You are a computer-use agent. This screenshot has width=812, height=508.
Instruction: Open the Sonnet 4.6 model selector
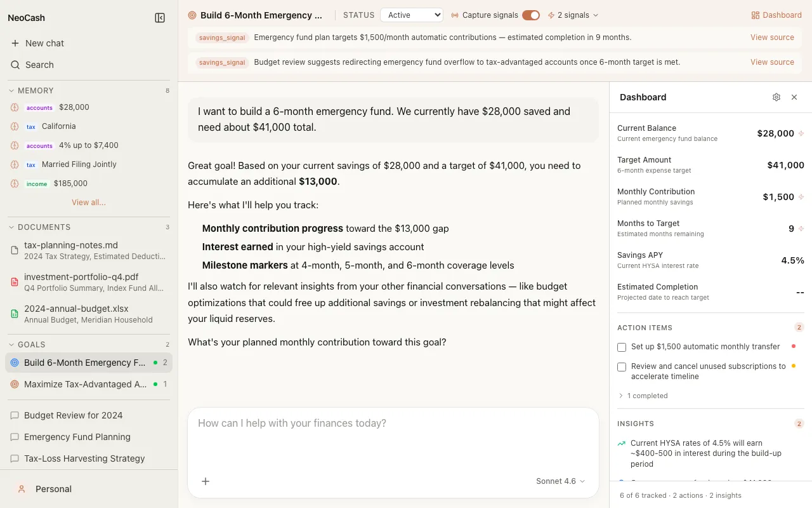(561, 481)
